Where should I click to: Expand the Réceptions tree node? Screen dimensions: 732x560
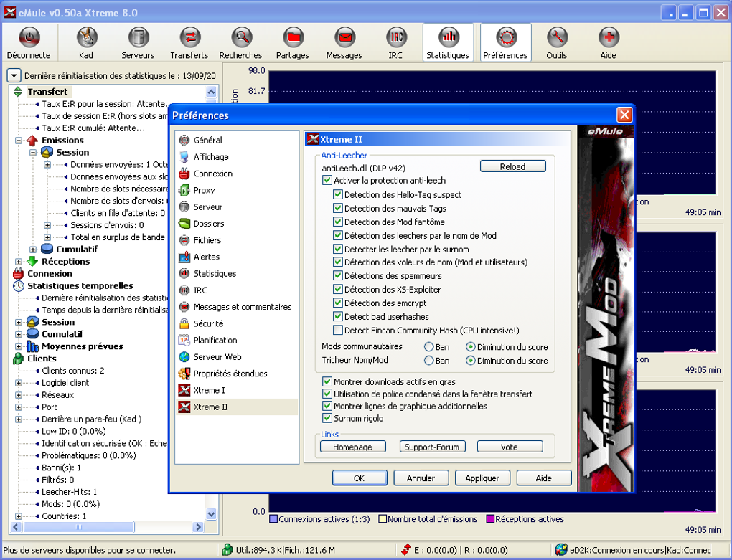[19, 262]
